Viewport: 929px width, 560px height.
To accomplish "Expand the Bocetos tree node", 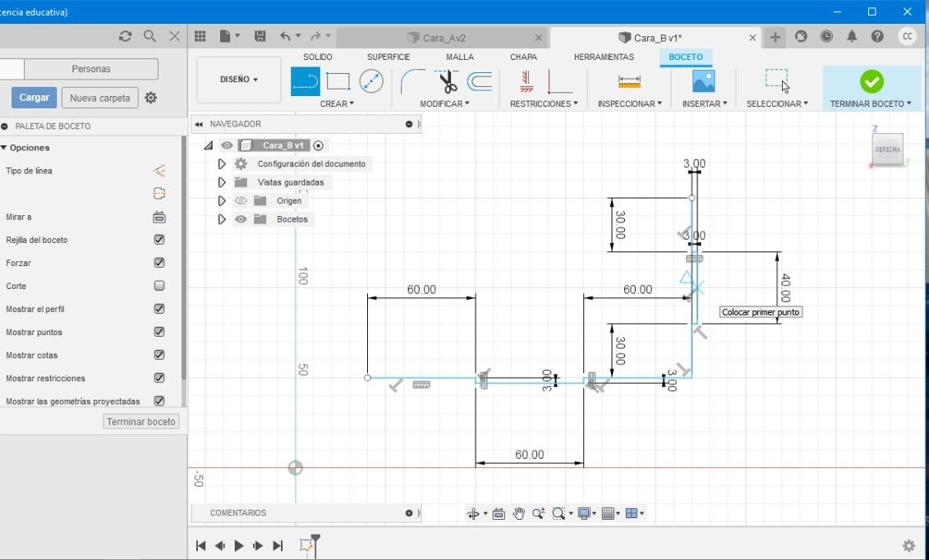I will [x=222, y=219].
